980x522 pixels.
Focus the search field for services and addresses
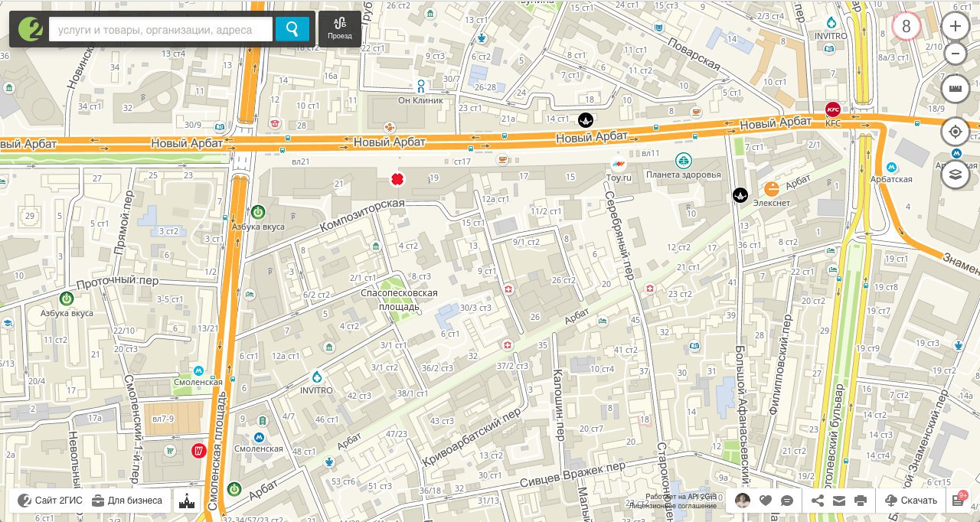(x=161, y=29)
